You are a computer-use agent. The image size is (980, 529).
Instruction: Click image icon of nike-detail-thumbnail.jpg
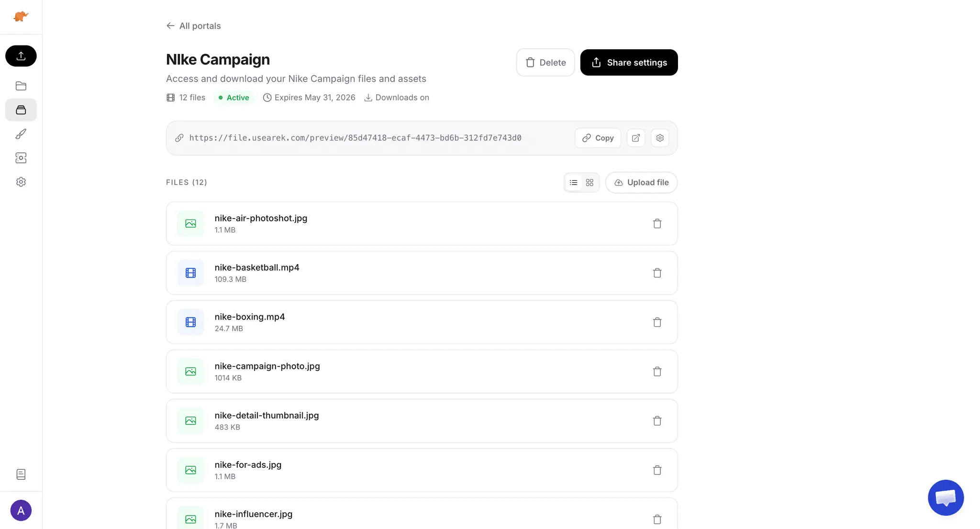point(190,421)
